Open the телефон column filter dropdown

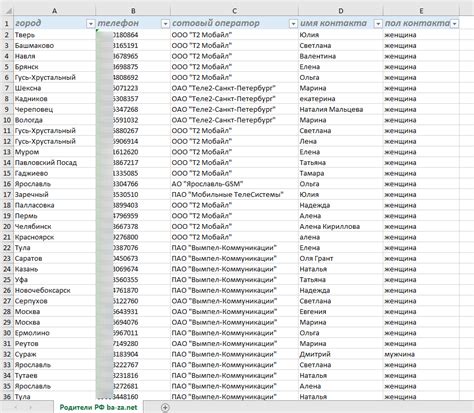pos(165,24)
